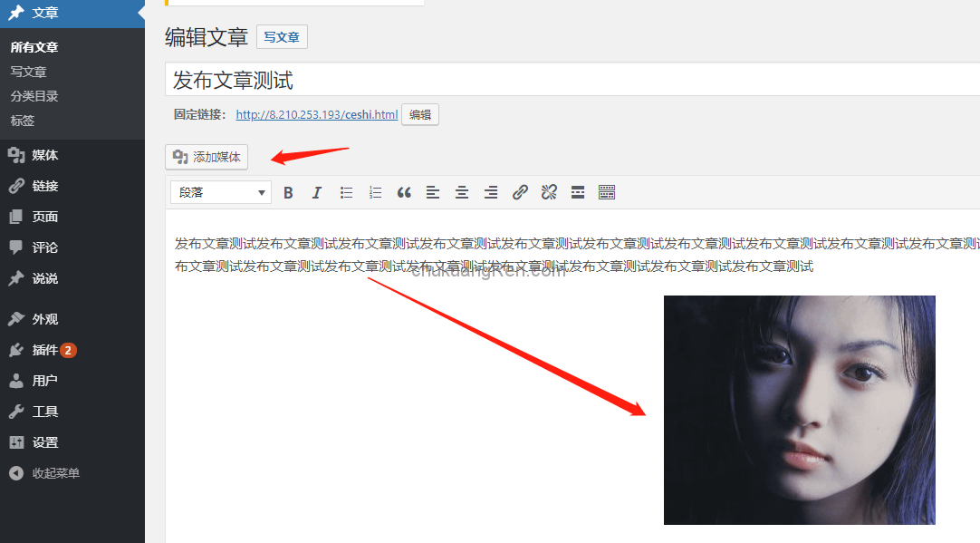Collapse the sidebar with 收起菜单
The image size is (980, 543).
(x=55, y=473)
